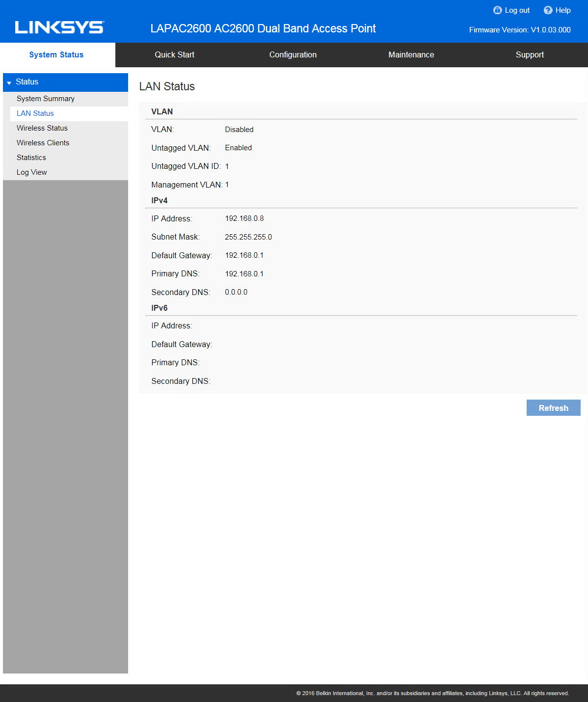Click the IPv6 section heading
This screenshot has height=702, width=588.
(160, 308)
